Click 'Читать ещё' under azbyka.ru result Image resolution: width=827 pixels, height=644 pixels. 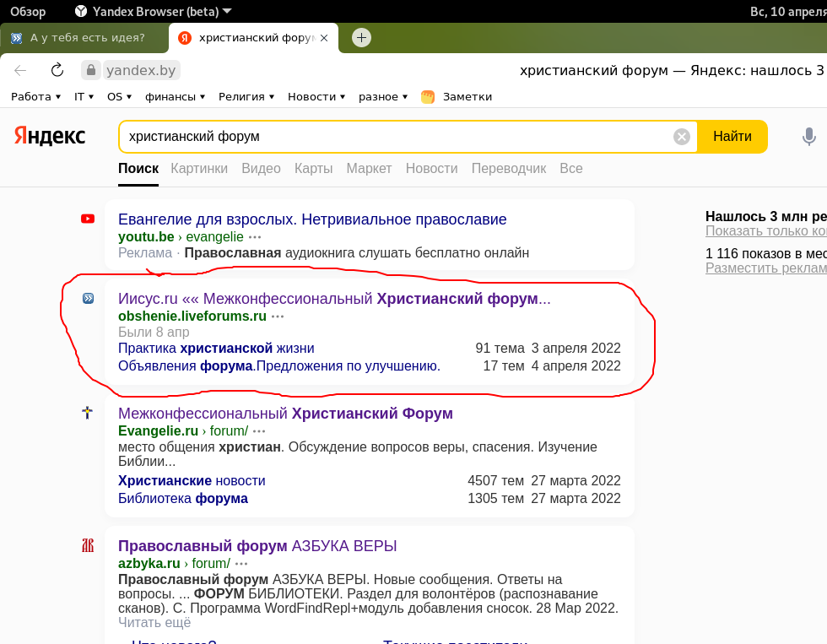pos(154,622)
